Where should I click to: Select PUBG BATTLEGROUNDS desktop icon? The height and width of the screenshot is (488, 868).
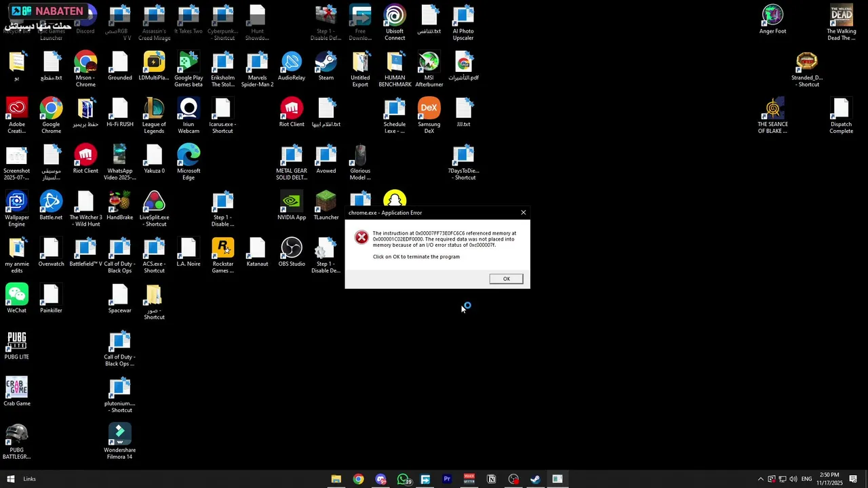17,442
